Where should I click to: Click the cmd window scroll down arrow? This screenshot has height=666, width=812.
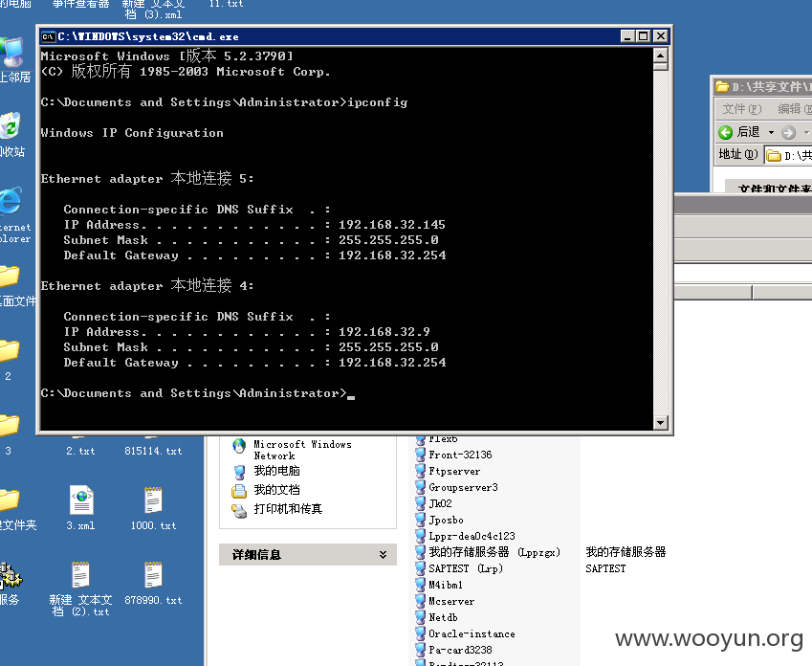(660, 422)
